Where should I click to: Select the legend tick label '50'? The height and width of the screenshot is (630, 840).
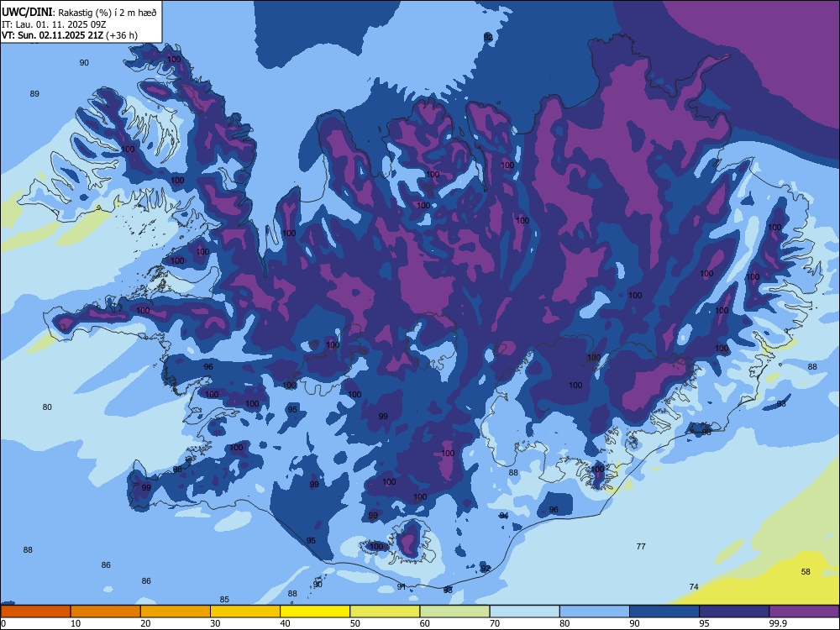[354, 623]
